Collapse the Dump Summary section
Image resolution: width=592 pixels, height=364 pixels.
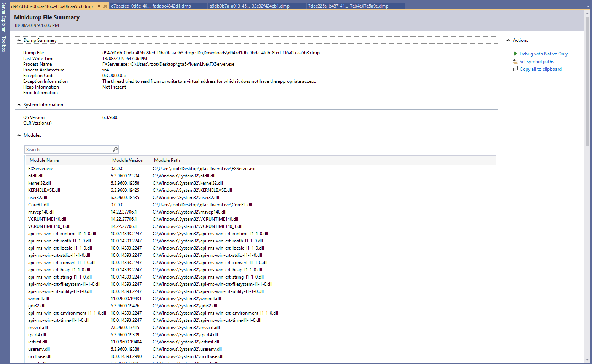(x=19, y=40)
